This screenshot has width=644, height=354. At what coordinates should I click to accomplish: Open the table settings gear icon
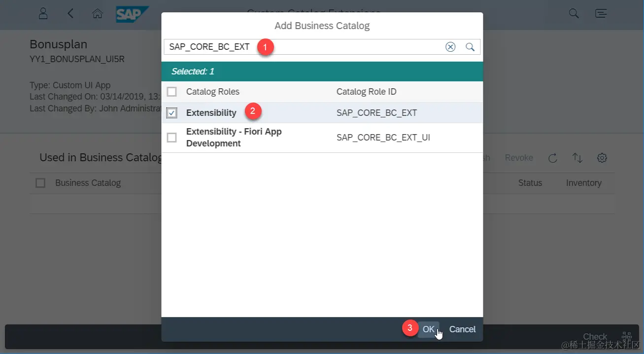pos(602,158)
